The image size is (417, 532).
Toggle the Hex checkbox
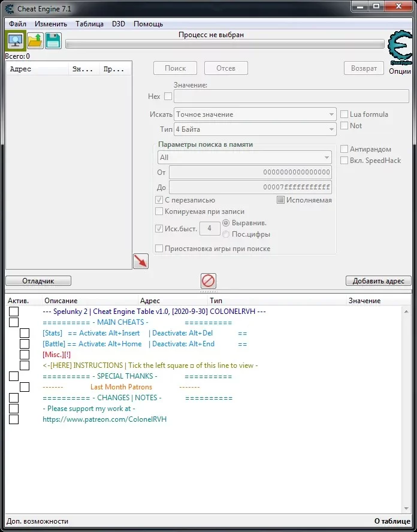click(x=168, y=96)
